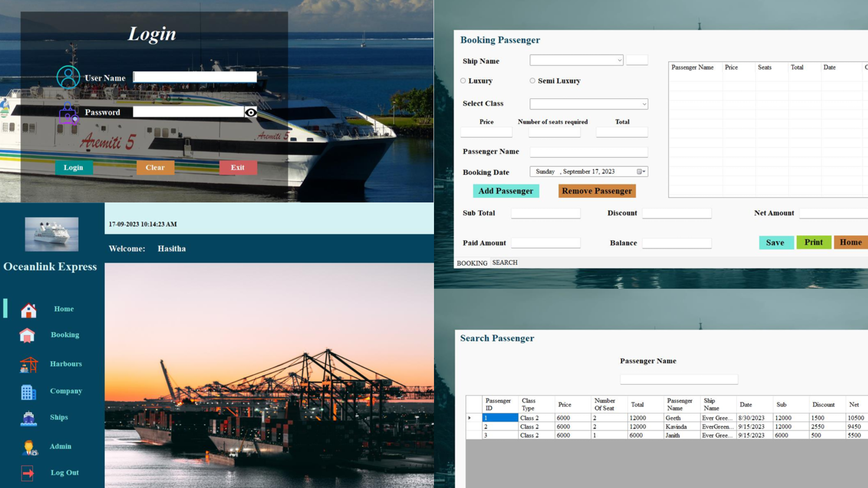Click the Harbours crane icon

click(x=28, y=365)
